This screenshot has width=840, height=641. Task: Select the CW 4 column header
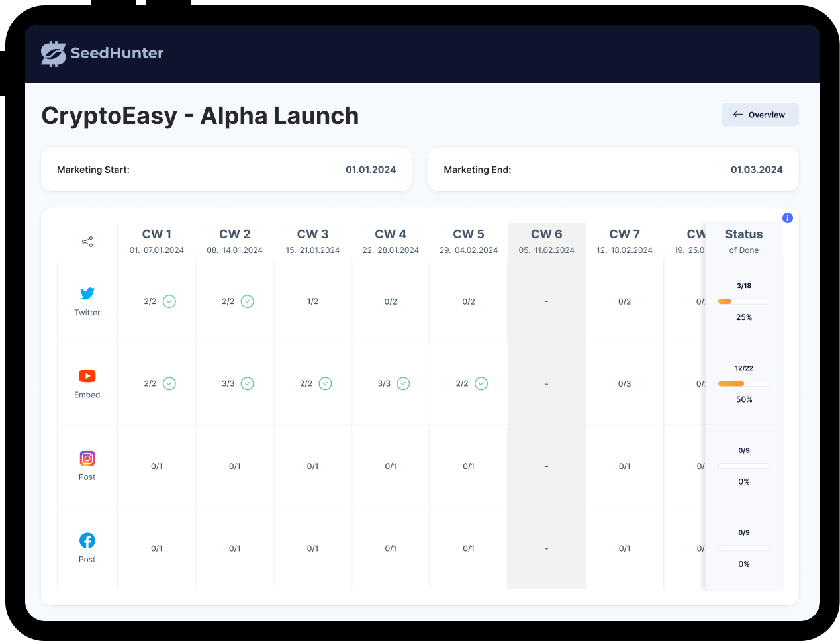(x=391, y=241)
